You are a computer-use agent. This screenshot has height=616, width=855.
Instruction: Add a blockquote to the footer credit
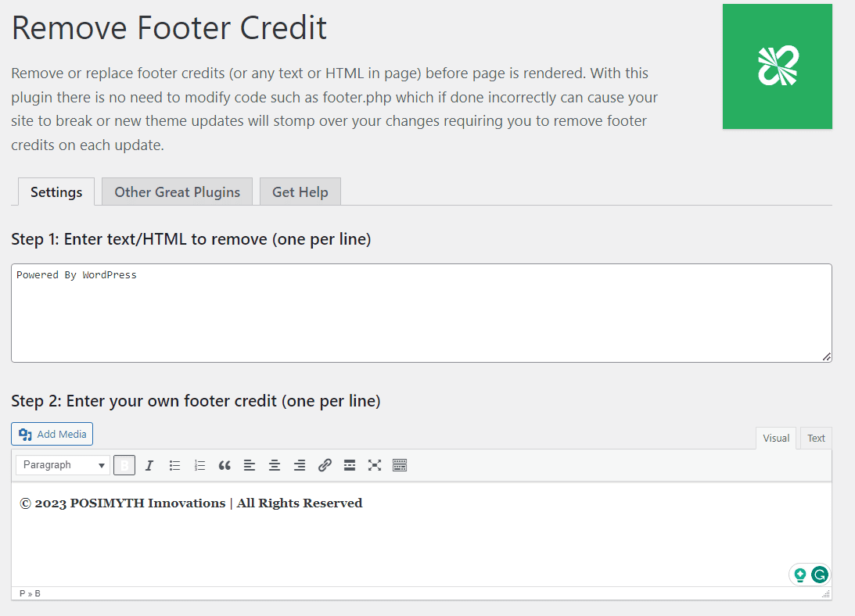[x=225, y=465]
